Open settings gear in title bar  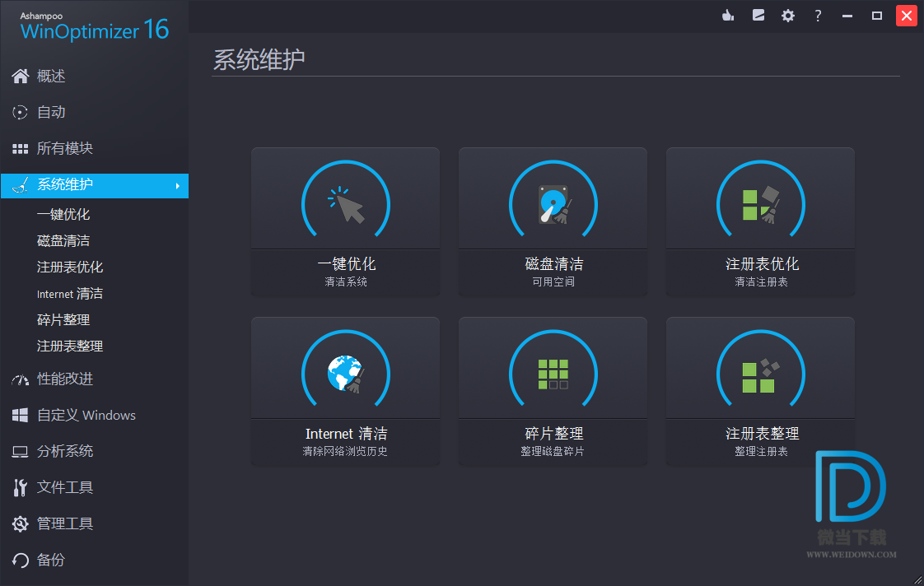[x=788, y=16]
